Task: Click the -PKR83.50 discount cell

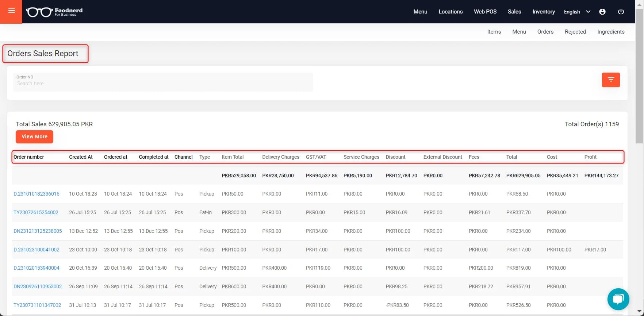Action: point(397,305)
